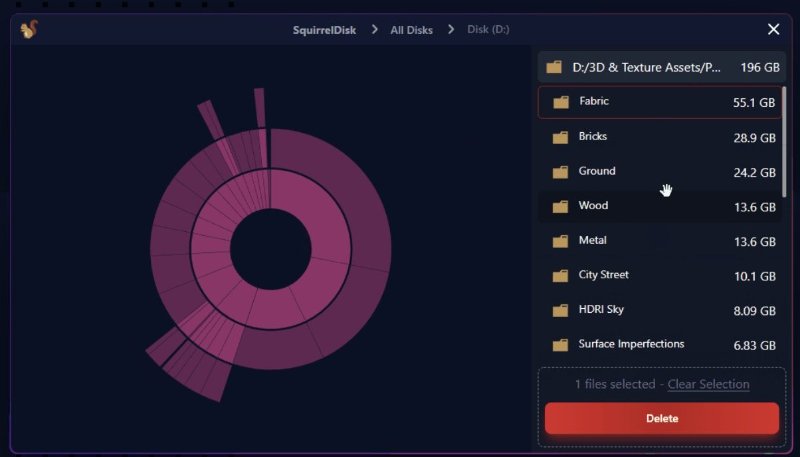800x457 pixels.
Task: Go to SquirrelDisk breadcrumb home
Action: [x=324, y=30]
